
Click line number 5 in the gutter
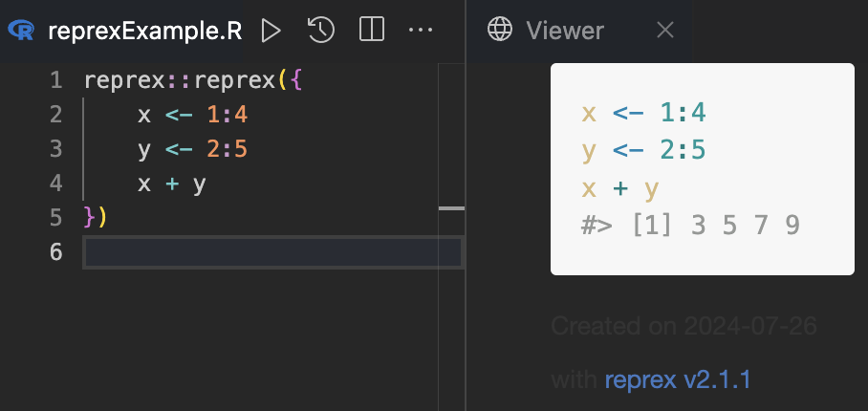[x=55, y=218]
